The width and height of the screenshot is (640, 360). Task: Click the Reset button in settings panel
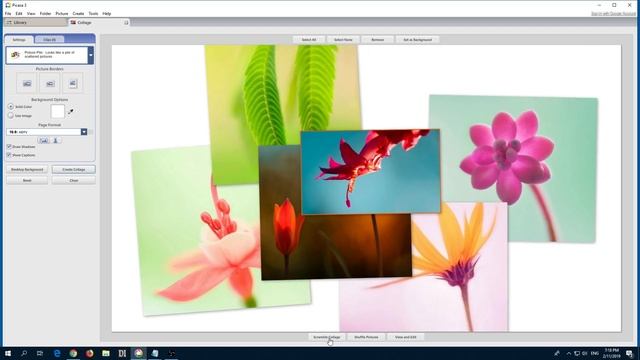pos(27,180)
